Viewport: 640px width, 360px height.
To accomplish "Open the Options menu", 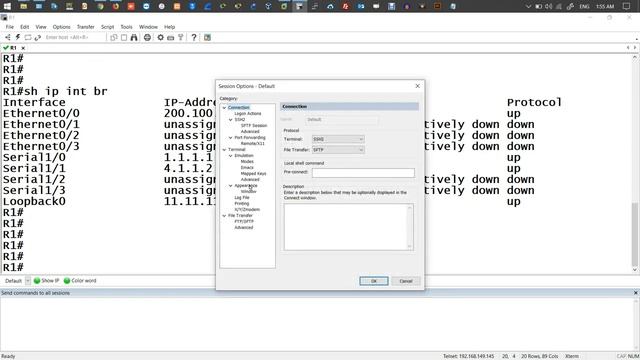I will tap(62, 27).
